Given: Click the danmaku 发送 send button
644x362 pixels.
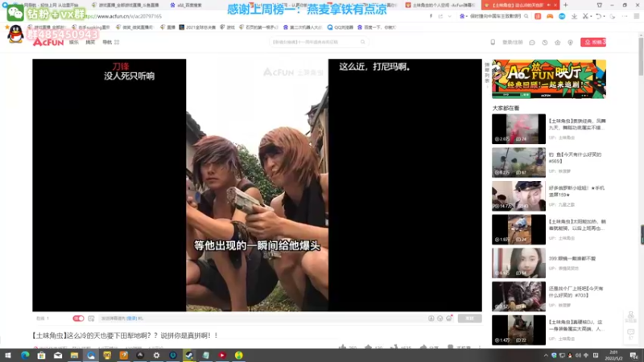Looking at the screenshot, I should [469, 319].
